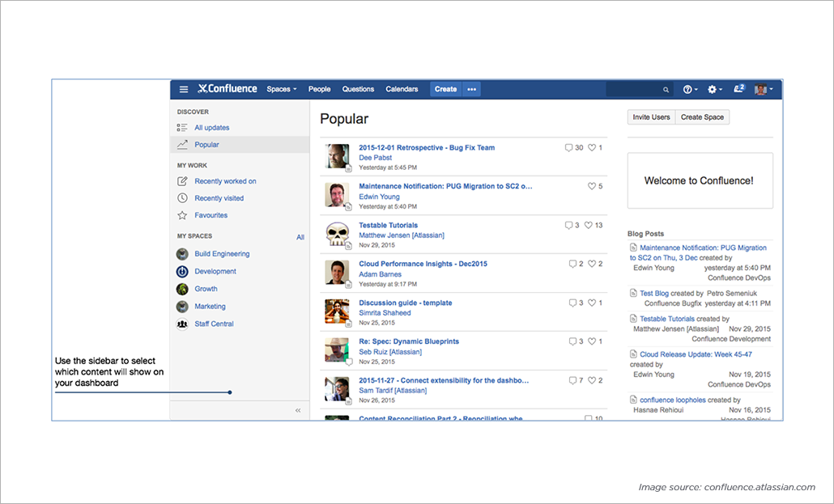Select the All updates icon in sidebar
Image resolution: width=834 pixels, height=504 pixels.
pyautogui.click(x=181, y=127)
